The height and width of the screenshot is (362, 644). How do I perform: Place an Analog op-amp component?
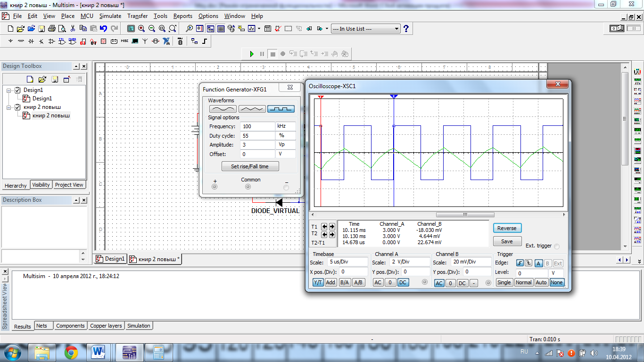coord(52,41)
